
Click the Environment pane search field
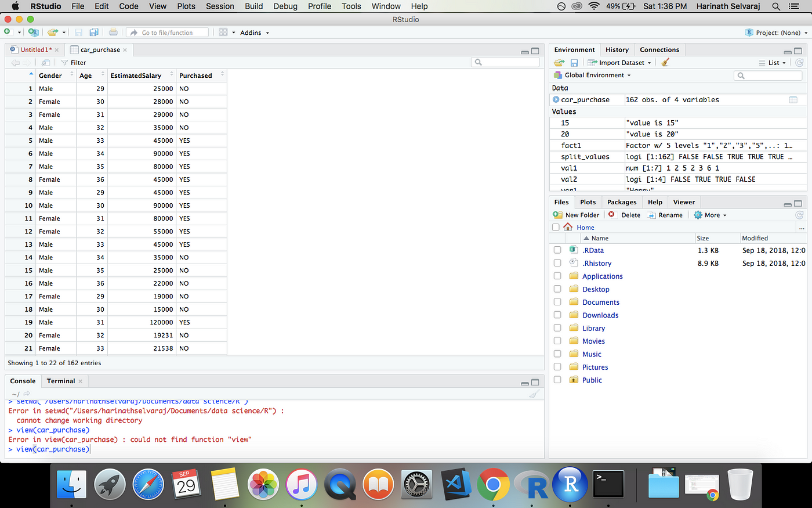767,75
